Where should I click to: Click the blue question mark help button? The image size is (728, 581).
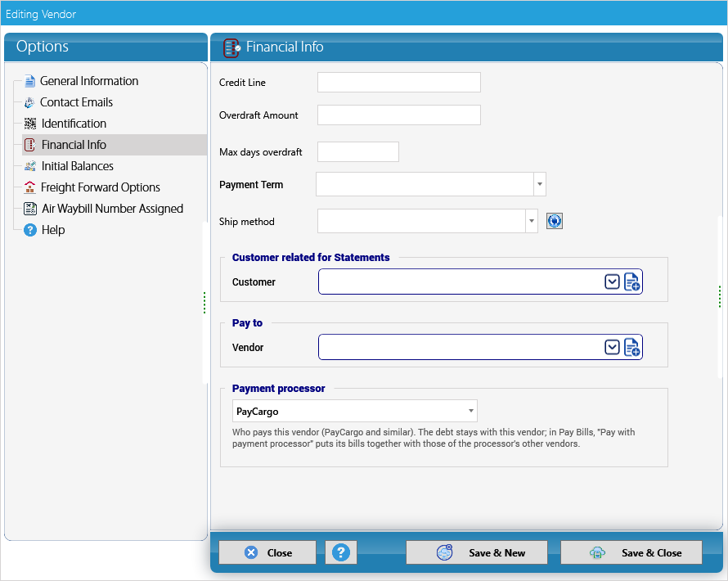pos(341,552)
